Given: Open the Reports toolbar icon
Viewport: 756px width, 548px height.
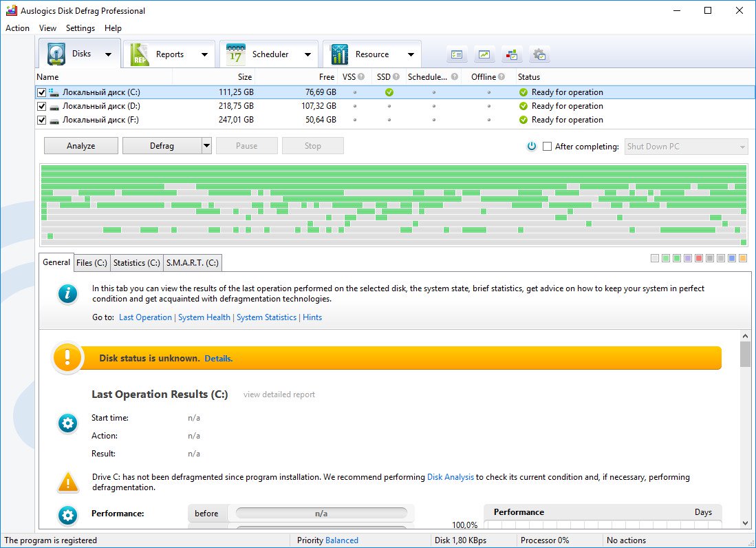Looking at the screenshot, I should pos(140,54).
